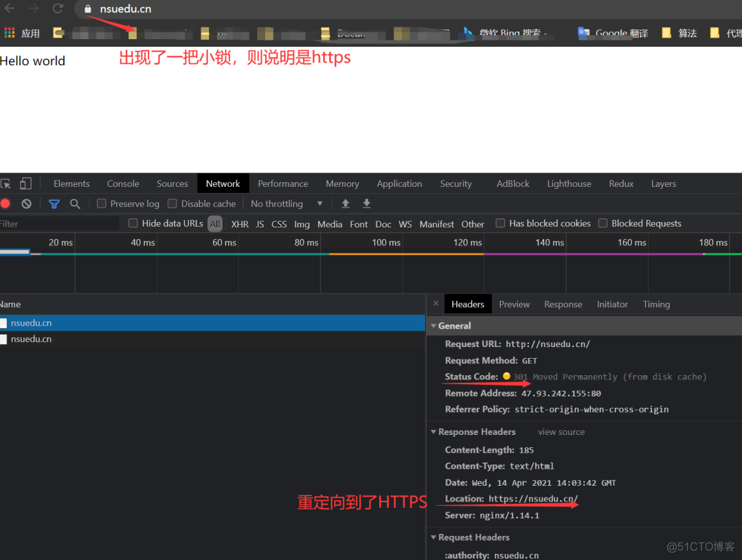Collapse the General headers section

click(x=434, y=326)
